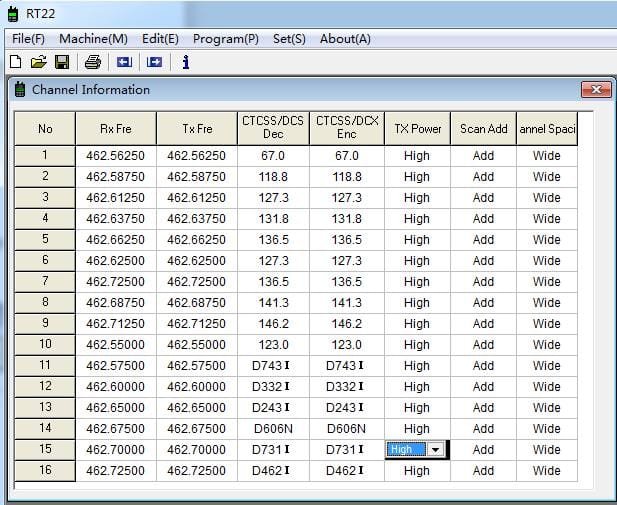
Task: Click the radio icon in Channel Information title
Action: [19, 90]
